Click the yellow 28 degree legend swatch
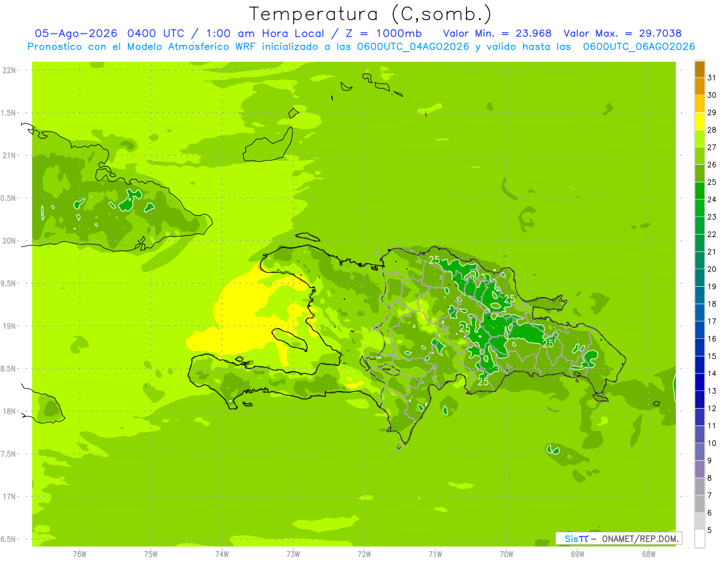 point(699,122)
